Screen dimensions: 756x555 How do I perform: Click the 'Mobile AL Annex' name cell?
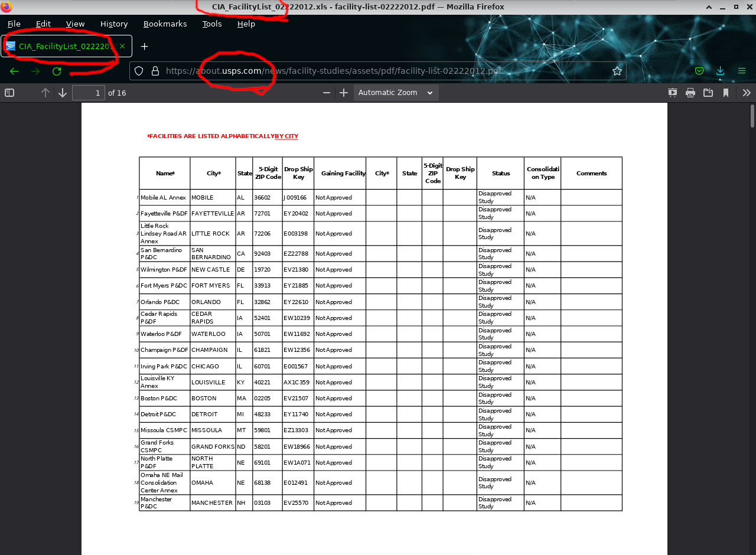164,198
